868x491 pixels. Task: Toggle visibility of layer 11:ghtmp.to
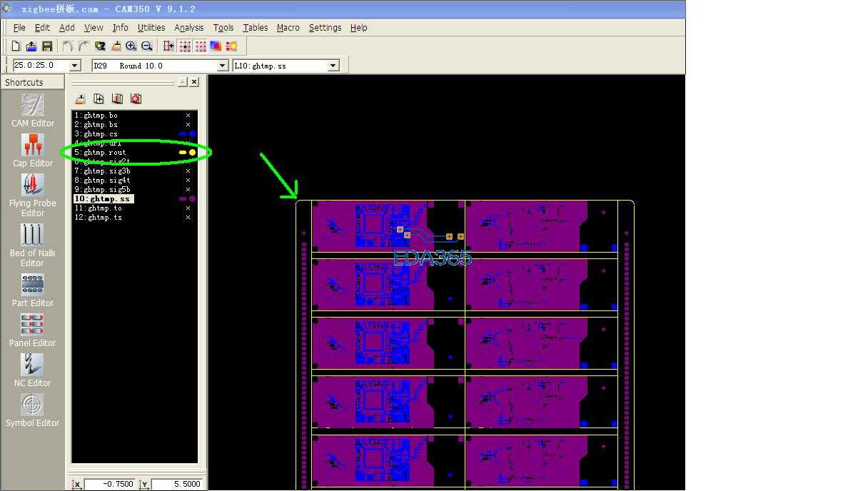coord(188,208)
